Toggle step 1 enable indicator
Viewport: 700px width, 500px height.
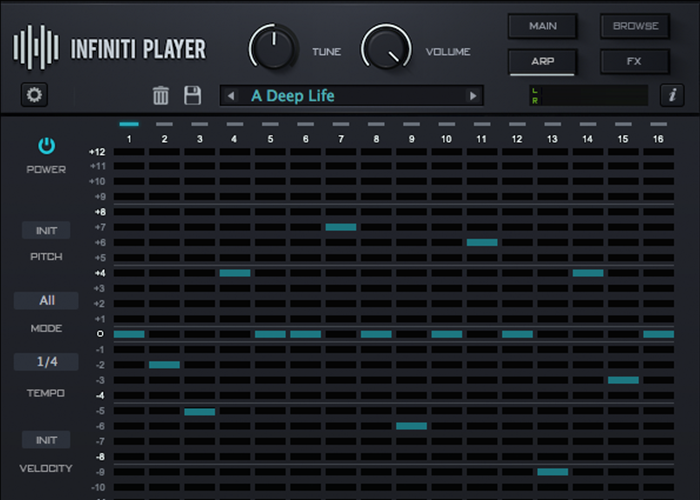click(x=129, y=125)
